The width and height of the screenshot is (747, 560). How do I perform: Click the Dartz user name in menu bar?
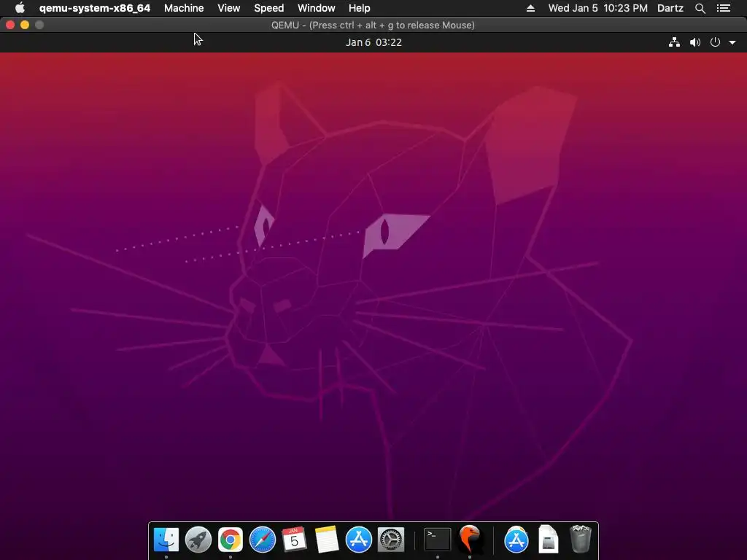tap(670, 8)
